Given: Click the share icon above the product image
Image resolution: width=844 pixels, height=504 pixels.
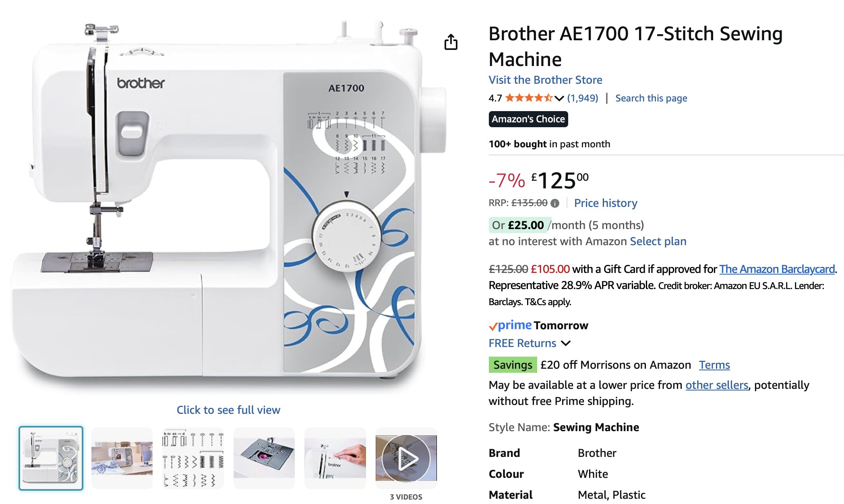Looking at the screenshot, I should (x=451, y=42).
